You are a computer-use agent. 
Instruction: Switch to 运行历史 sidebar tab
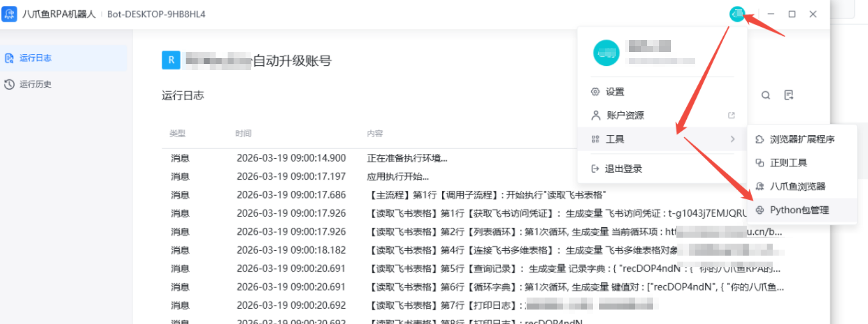click(x=63, y=84)
